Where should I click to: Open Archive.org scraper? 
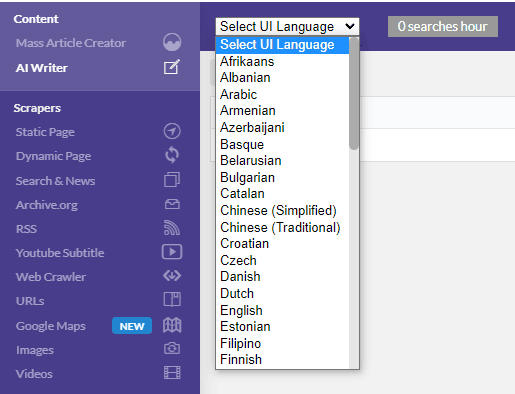(x=47, y=205)
